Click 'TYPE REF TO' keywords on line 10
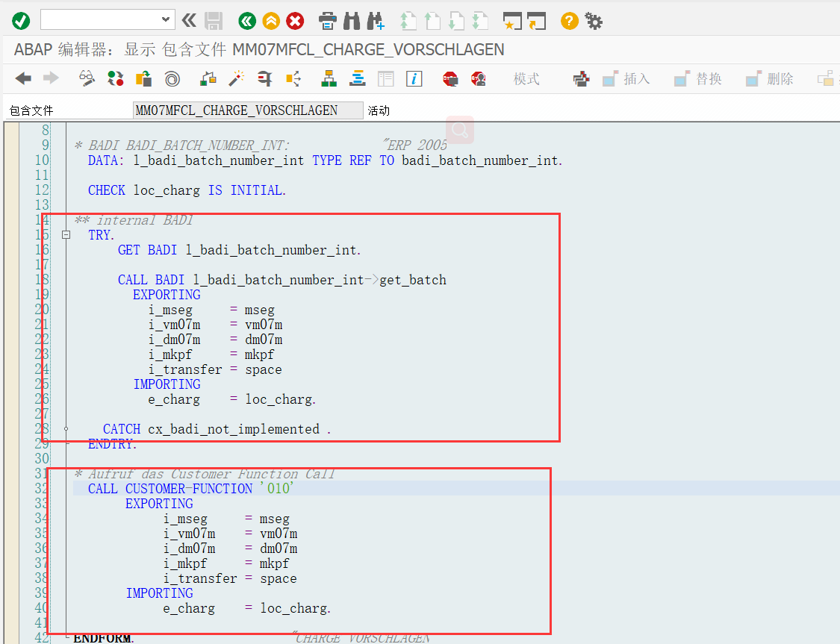Viewport: 840px width, 644px height. click(354, 160)
